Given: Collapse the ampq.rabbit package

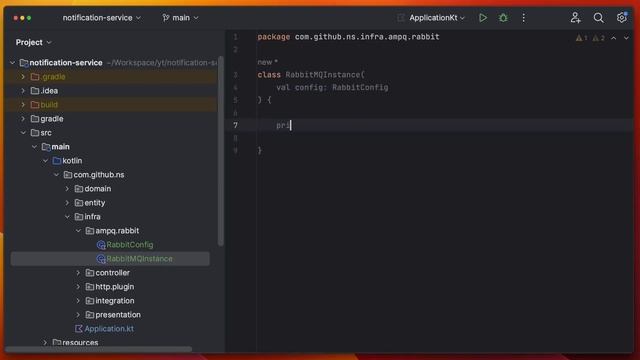Looking at the screenshot, I should point(78,231).
